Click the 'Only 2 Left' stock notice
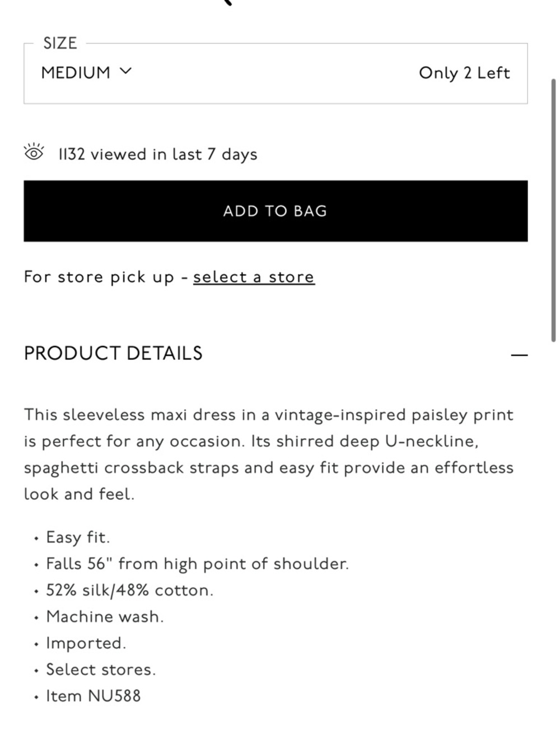Screen dimensions: 560x747 click(464, 73)
